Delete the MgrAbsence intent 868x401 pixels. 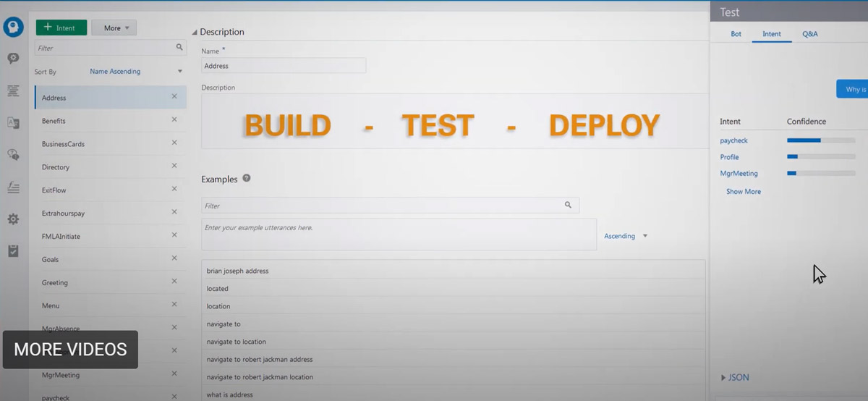click(174, 328)
